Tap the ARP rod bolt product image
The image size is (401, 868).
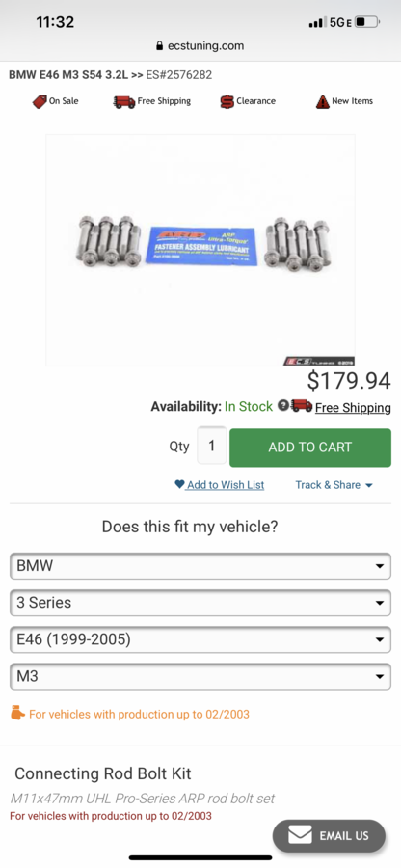(200, 250)
